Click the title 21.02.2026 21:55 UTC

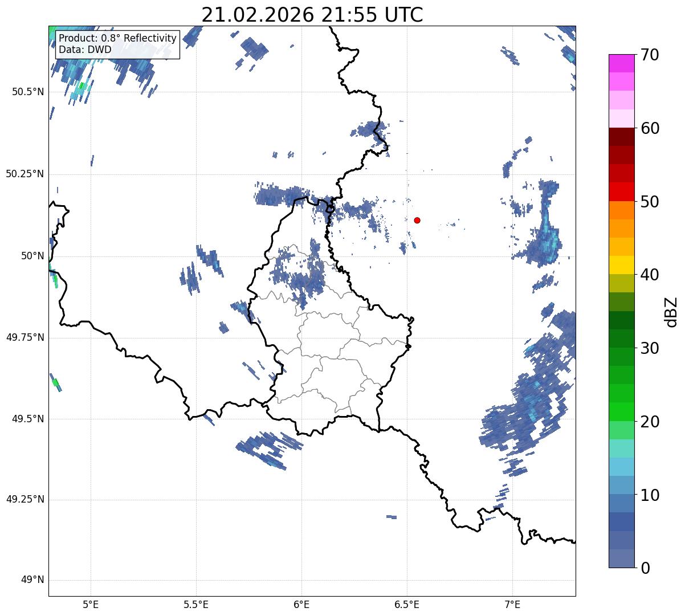[312, 15]
